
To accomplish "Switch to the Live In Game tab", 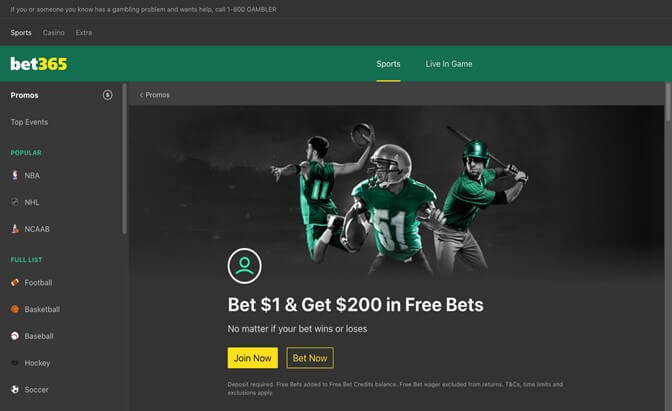I will [449, 64].
